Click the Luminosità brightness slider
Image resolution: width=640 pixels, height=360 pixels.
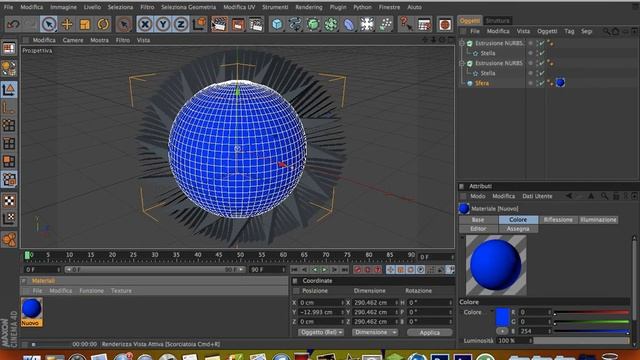(581, 340)
